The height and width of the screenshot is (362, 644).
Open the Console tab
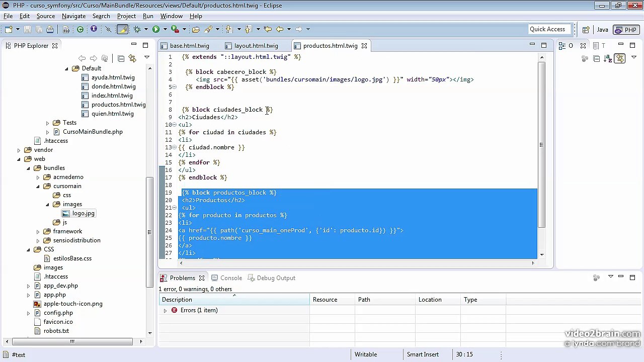(226, 278)
